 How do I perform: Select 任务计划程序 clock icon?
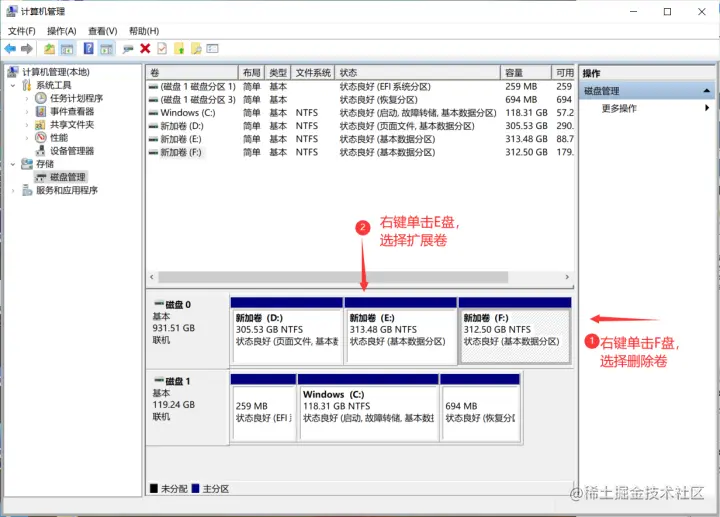coord(41,98)
